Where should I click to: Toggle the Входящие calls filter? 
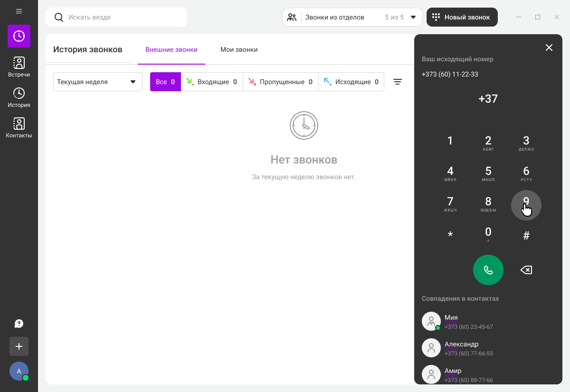point(212,82)
